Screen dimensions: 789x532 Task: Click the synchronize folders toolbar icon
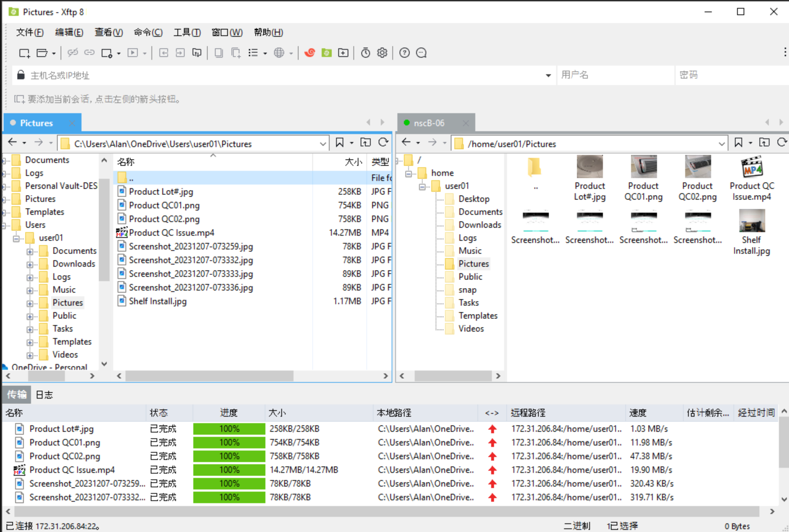pos(197,53)
